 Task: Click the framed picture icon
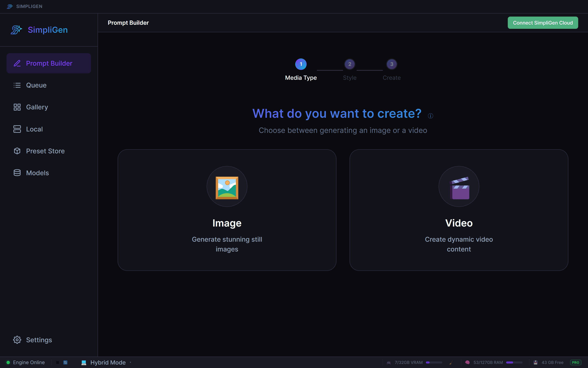point(227,188)
